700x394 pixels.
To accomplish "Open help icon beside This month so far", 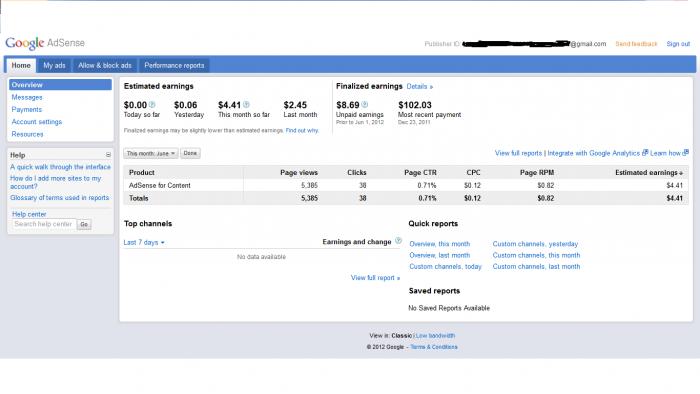I will pos(246,104).
